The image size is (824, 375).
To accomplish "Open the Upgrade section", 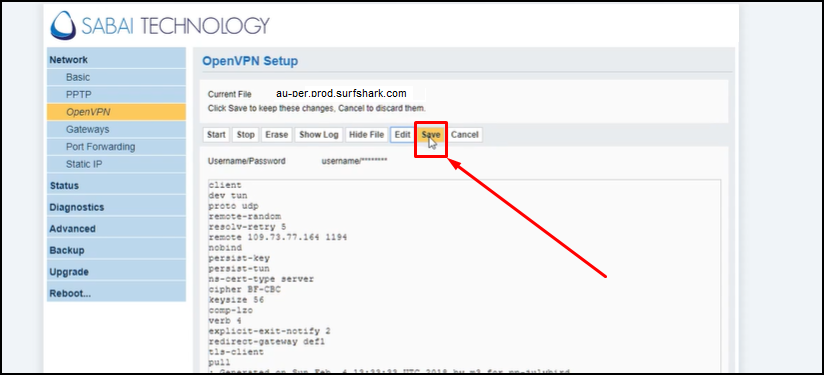I will point(116,272).
